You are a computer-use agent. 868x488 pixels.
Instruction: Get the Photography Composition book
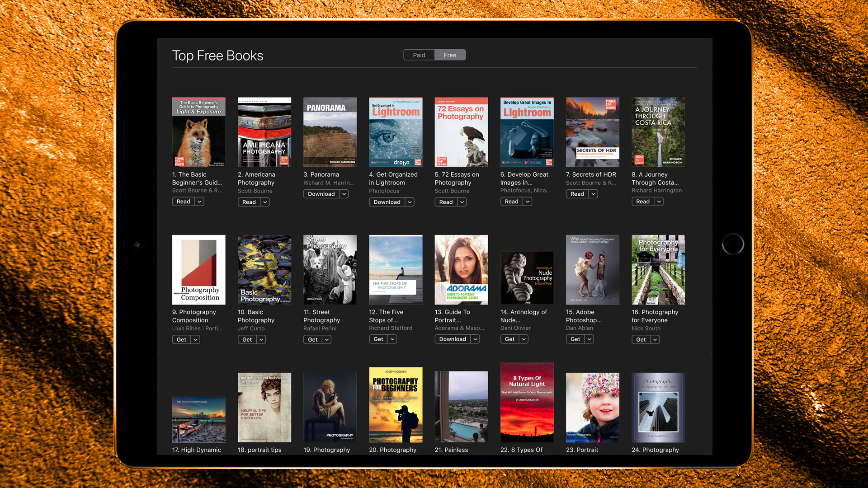pos(181,339)
